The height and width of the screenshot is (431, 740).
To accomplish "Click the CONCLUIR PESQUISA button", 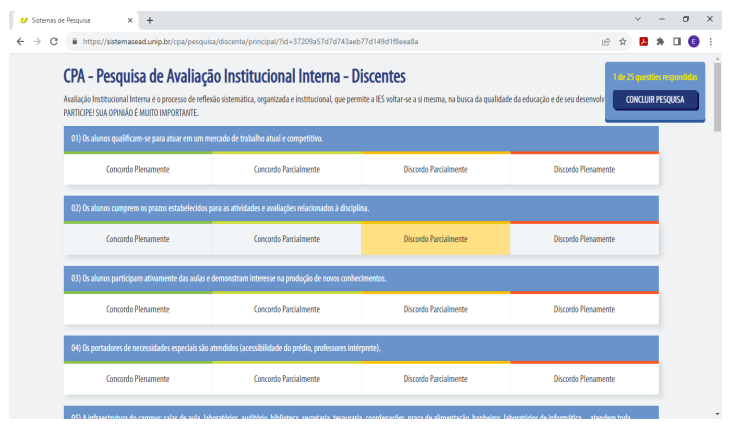I will point(655,100).
